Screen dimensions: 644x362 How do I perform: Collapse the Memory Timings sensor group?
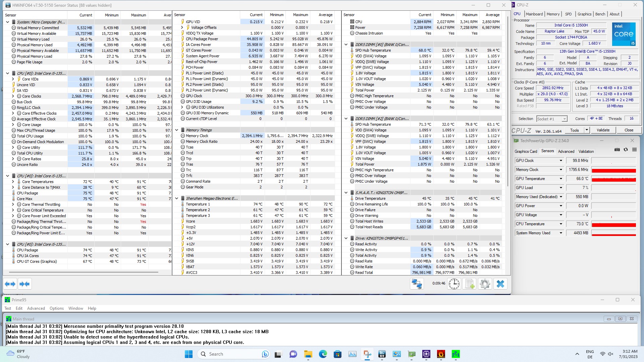177,130
